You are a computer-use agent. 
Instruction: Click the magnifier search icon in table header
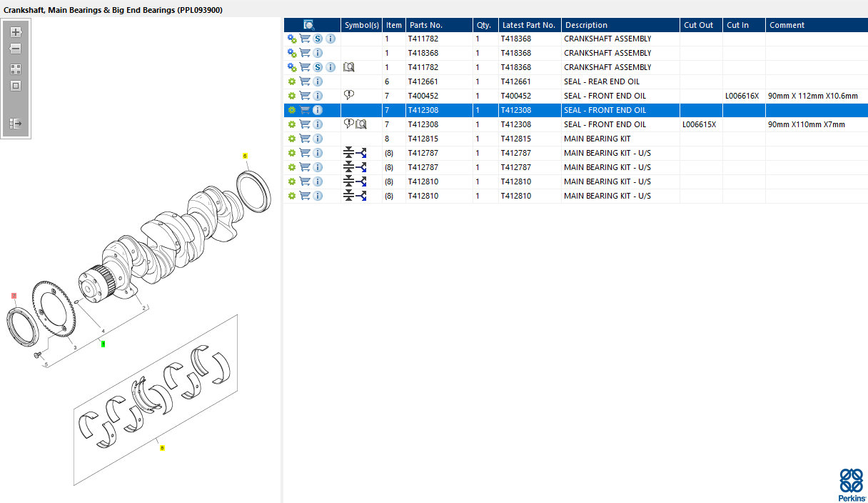pyautogui.click(x=309, y=25)
